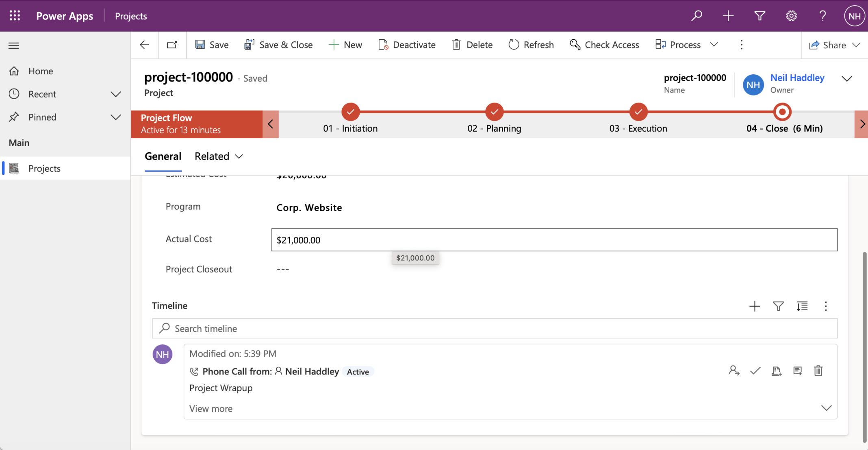868x450 pixels.
Task: Assign the phone call activity
Action: coord(734,371)
